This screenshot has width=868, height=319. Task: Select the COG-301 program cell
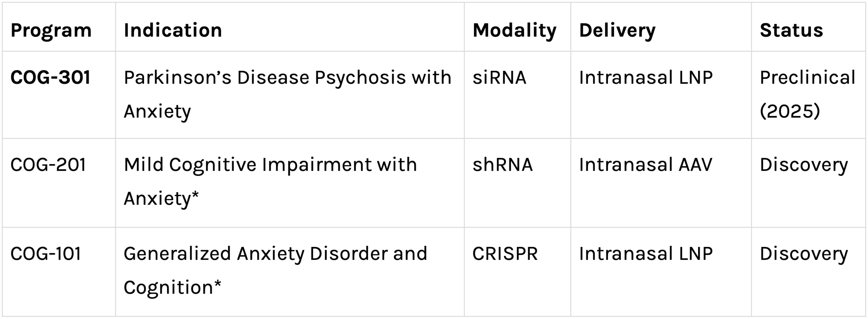coord(59,95)
